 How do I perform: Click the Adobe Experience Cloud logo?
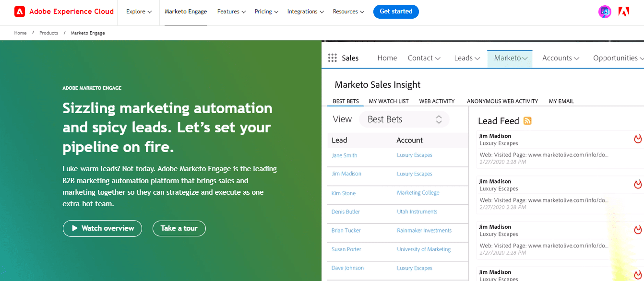click(63, 11)
